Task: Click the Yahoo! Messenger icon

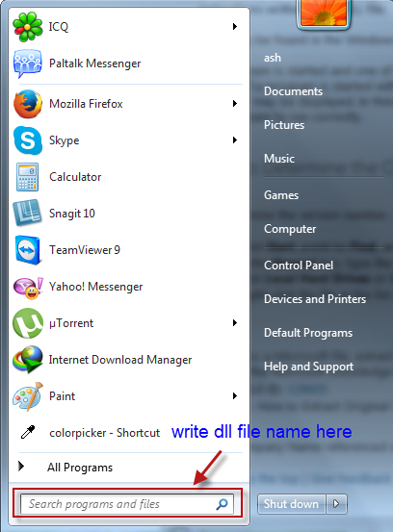Action: click(x=28, y=288)
